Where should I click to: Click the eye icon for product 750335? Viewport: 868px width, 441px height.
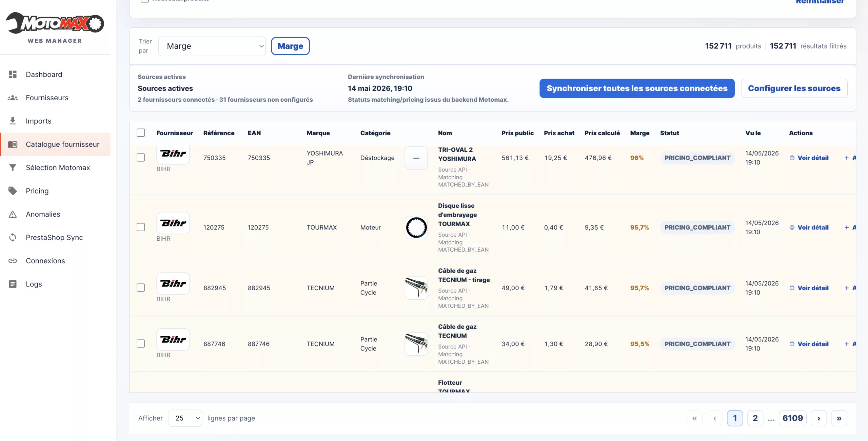[792, 158]
